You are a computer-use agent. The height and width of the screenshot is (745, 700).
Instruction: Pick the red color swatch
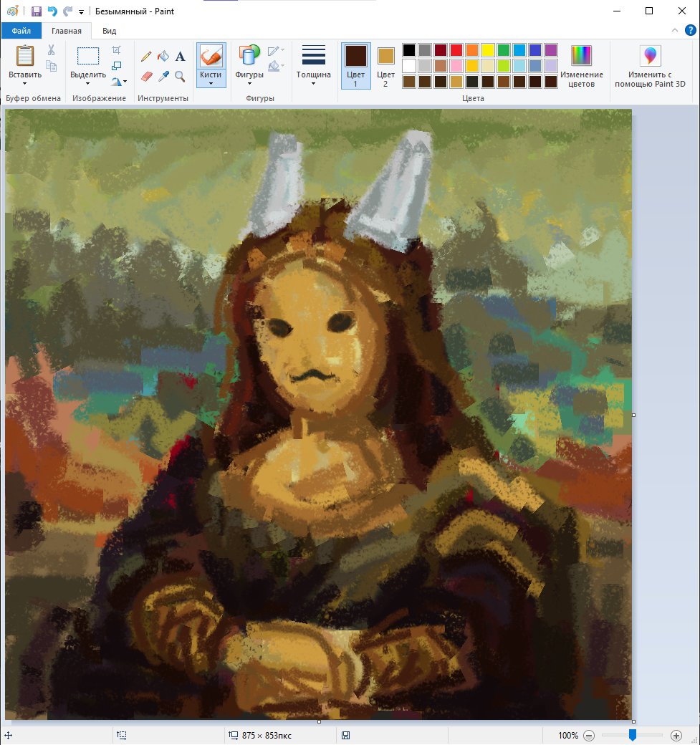(x=456, y=50)
